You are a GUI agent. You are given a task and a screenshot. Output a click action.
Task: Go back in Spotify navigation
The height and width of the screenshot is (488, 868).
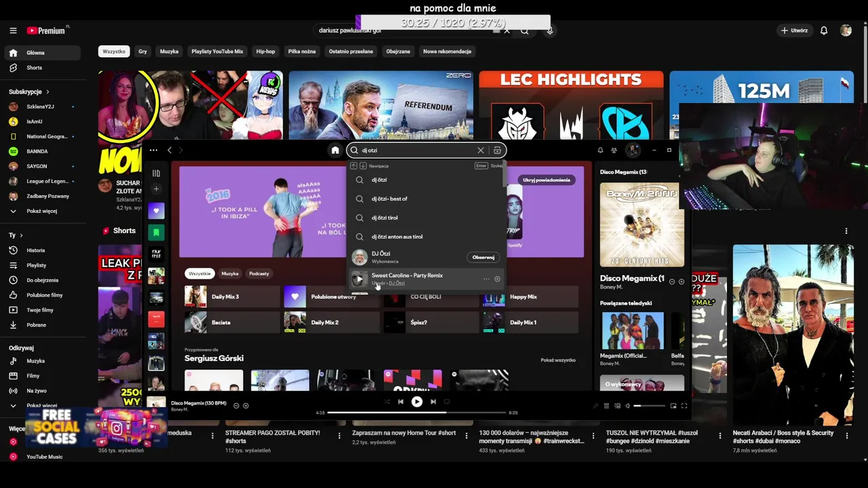tap(170, 150)
